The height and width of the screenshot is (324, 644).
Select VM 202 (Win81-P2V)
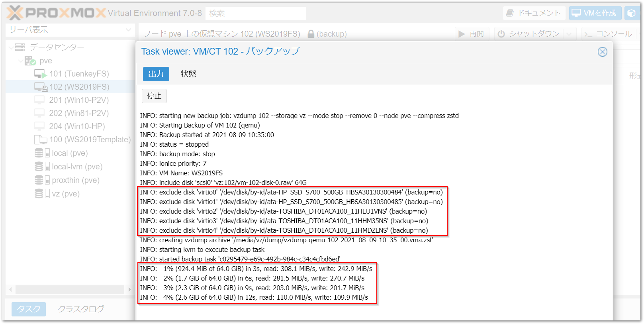pos(79,113)
